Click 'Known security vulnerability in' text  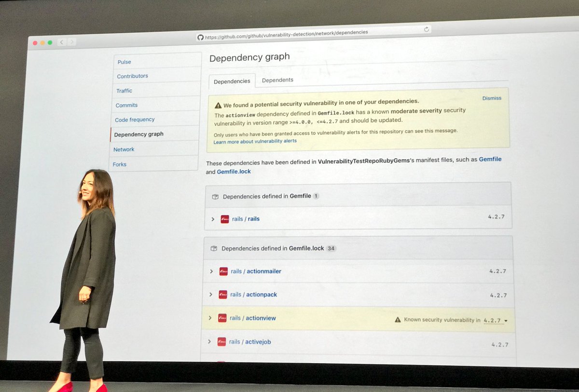pyautogui.click(x=442, y=320)
